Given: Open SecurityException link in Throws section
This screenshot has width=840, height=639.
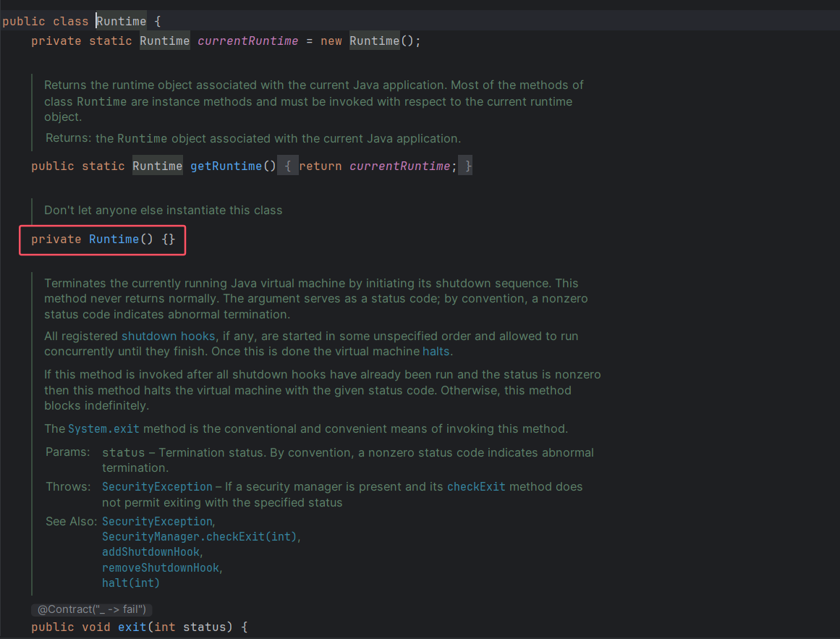Looking at the screenshot, I should coord(157,487).
